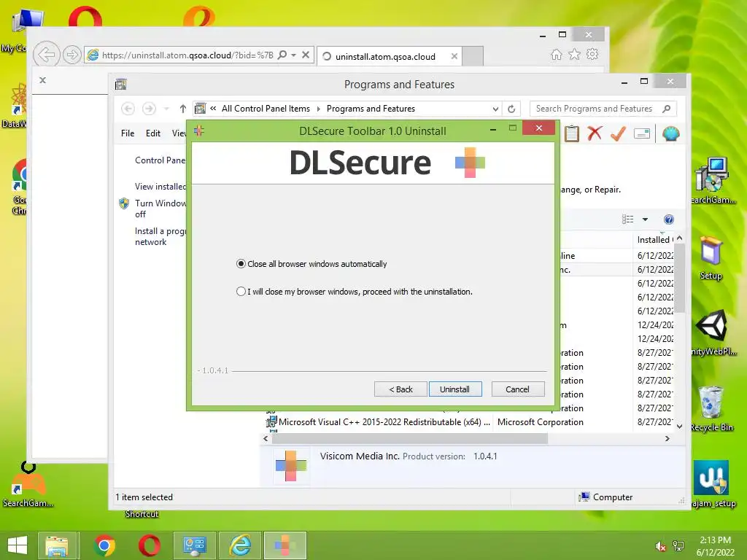Open Opera from the taskbar

(x=149, y=545)
